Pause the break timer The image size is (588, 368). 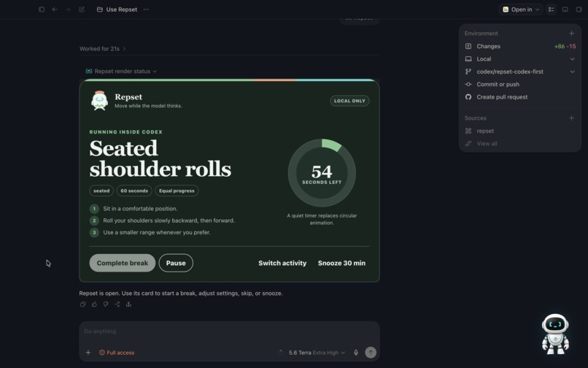(176, 263)
